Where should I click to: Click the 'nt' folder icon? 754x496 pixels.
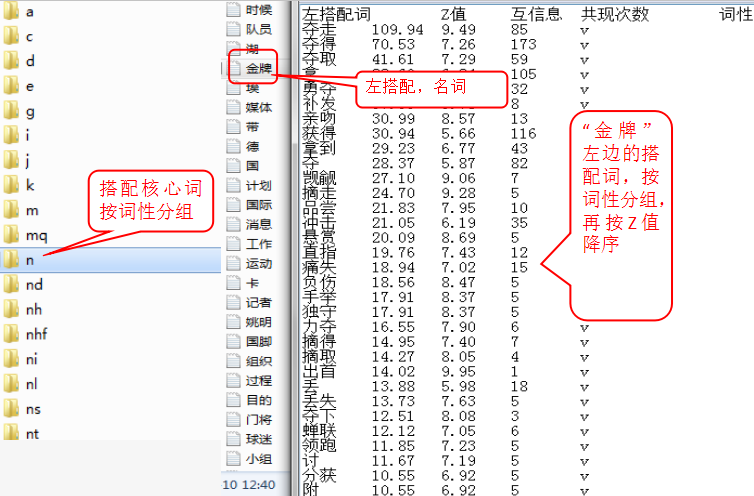point(11,432)
